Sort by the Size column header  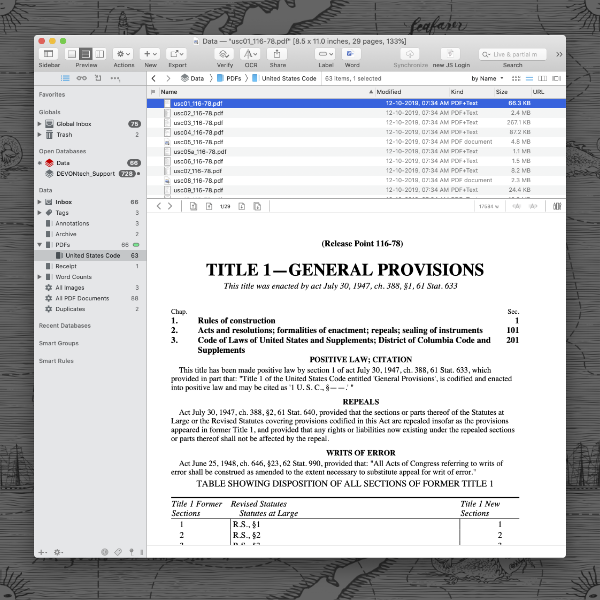(x=512, y=92)
